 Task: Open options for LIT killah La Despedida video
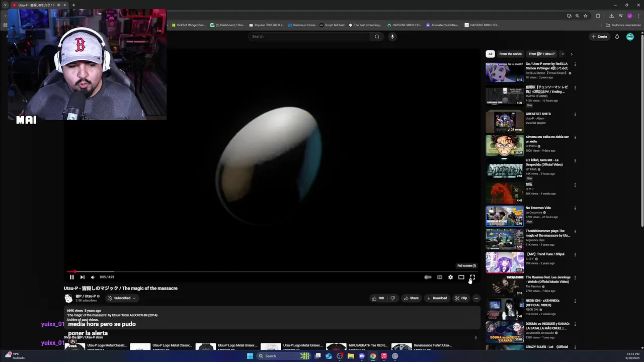pos(575,161)
